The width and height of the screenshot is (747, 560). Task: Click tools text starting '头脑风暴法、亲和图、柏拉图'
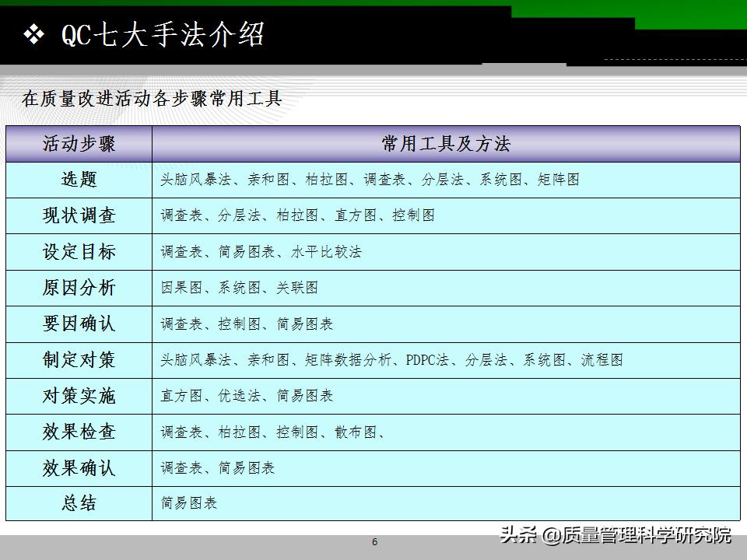(370, 180)
